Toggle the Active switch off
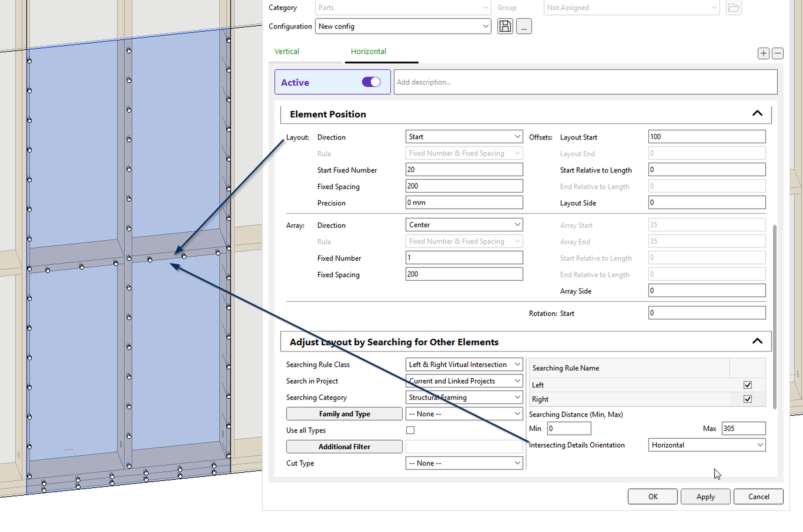This screenshot has height=532, width=803. 371,82
